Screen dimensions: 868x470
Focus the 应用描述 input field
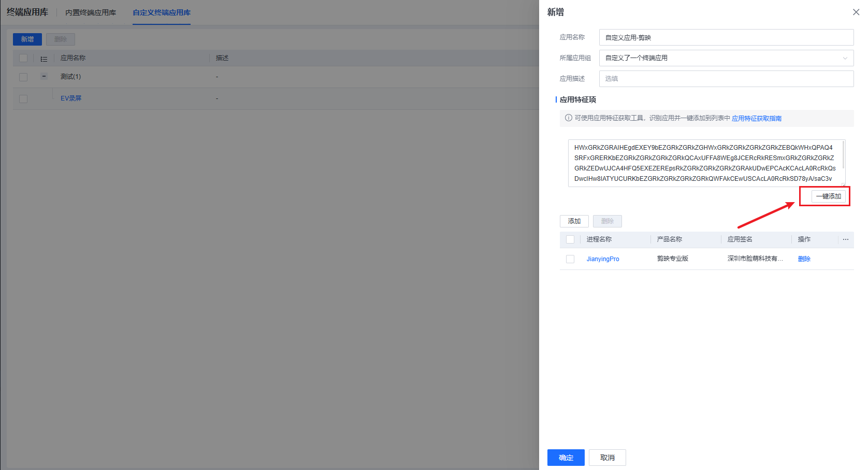(x=726, y=79)
